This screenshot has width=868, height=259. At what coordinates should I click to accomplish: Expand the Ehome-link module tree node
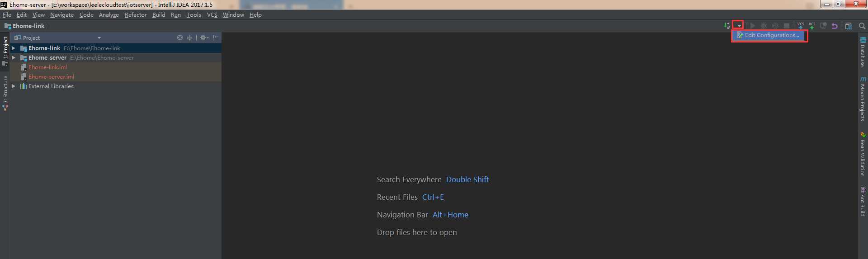pyautogui.click(x=14, y=48)
